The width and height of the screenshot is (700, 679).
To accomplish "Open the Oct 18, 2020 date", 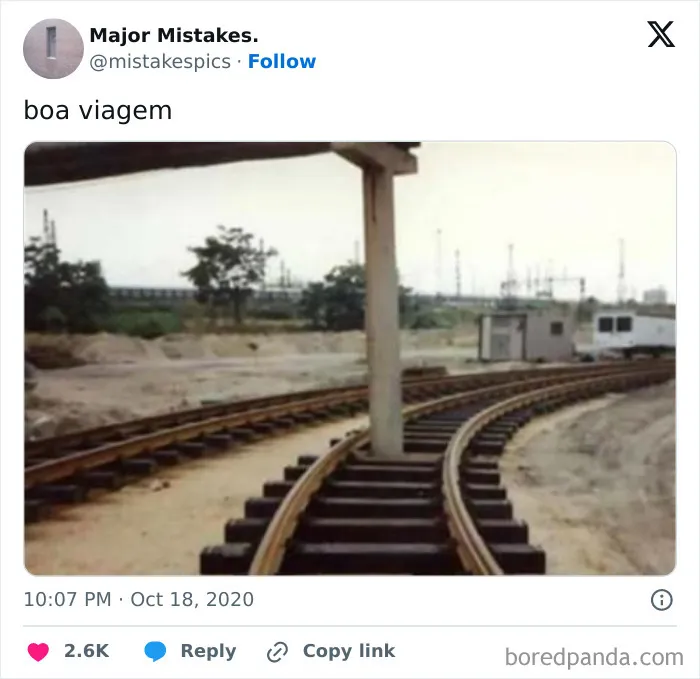I will (192, 599).
